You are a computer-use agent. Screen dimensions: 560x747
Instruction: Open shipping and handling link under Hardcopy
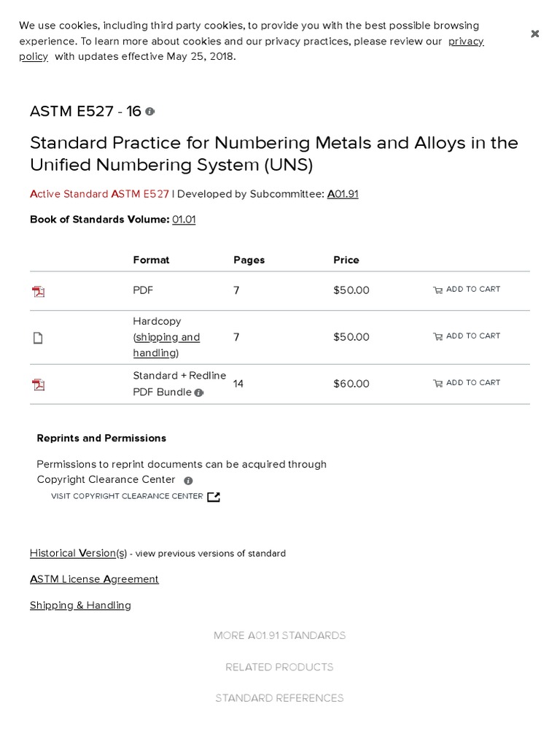[x=167, y=337]
